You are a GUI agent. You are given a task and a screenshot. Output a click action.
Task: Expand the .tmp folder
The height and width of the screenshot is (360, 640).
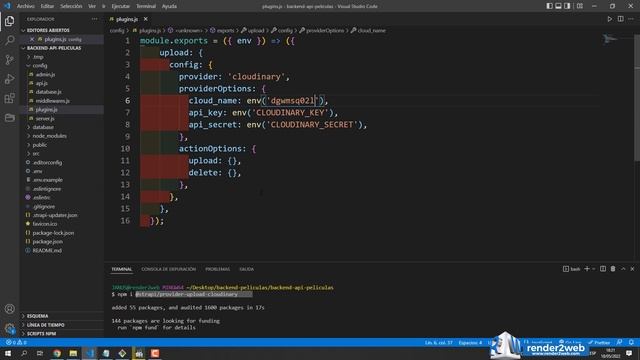click(38, 57)
